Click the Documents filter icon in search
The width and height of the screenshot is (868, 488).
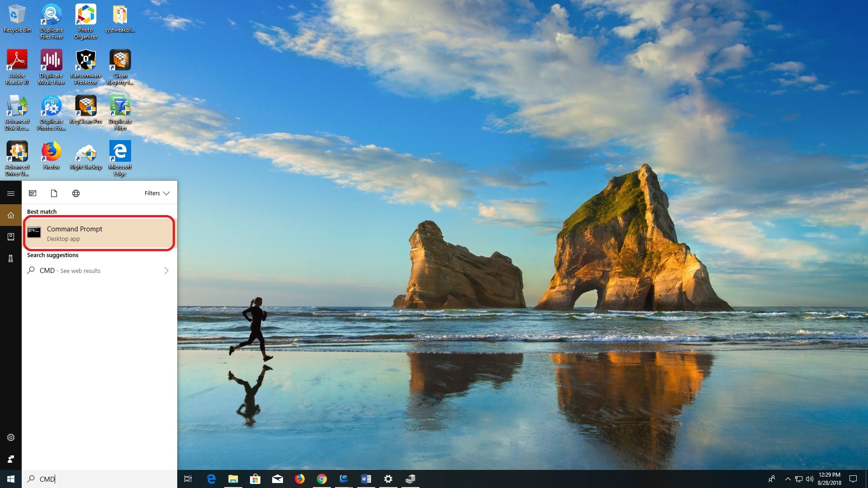[54, 193]
